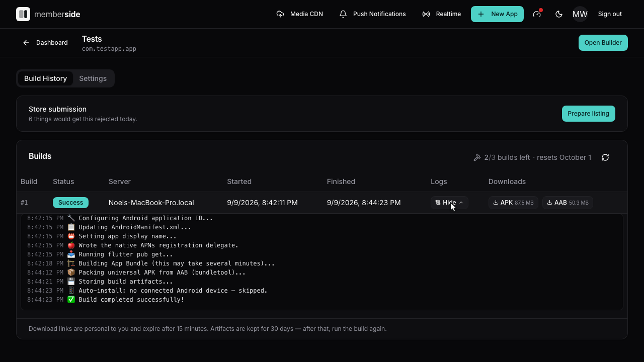Toggle dark mode with the moon icon
Screen dimensions: 644x362
pyautogui.click(x=559, y=14)
